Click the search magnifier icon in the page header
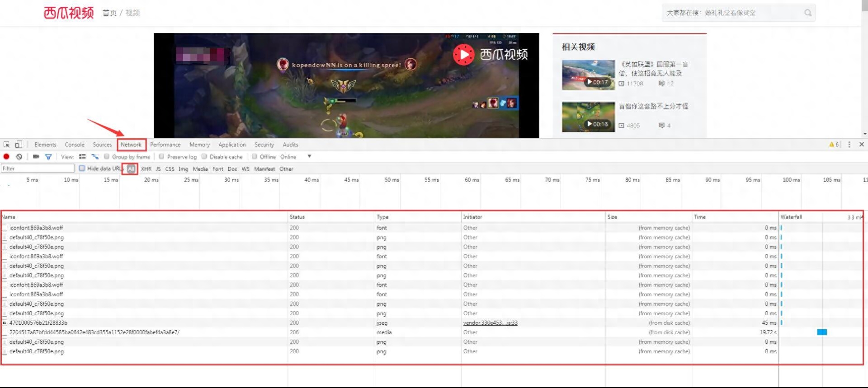 pyautogui.click(x=808, y=13)
